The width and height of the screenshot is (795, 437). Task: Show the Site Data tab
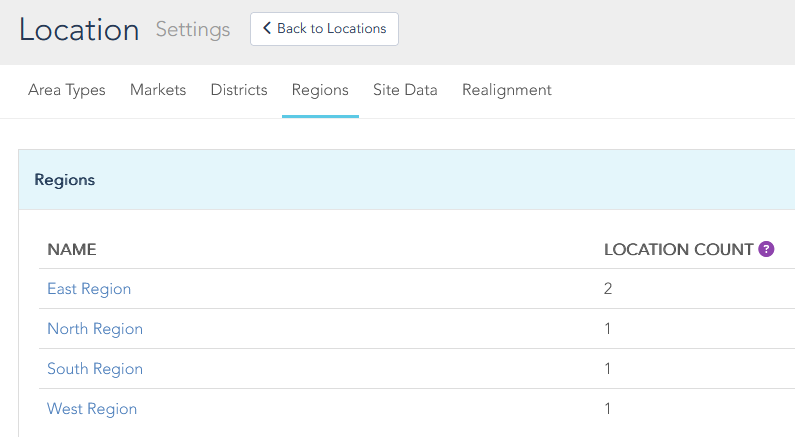(x=405, y=90)
